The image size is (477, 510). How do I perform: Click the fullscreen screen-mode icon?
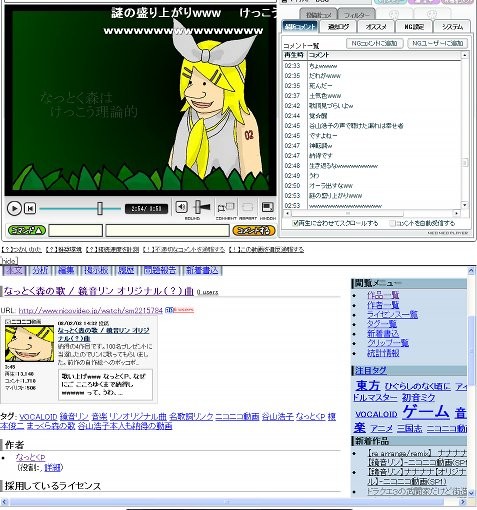[x=267, y=207]
